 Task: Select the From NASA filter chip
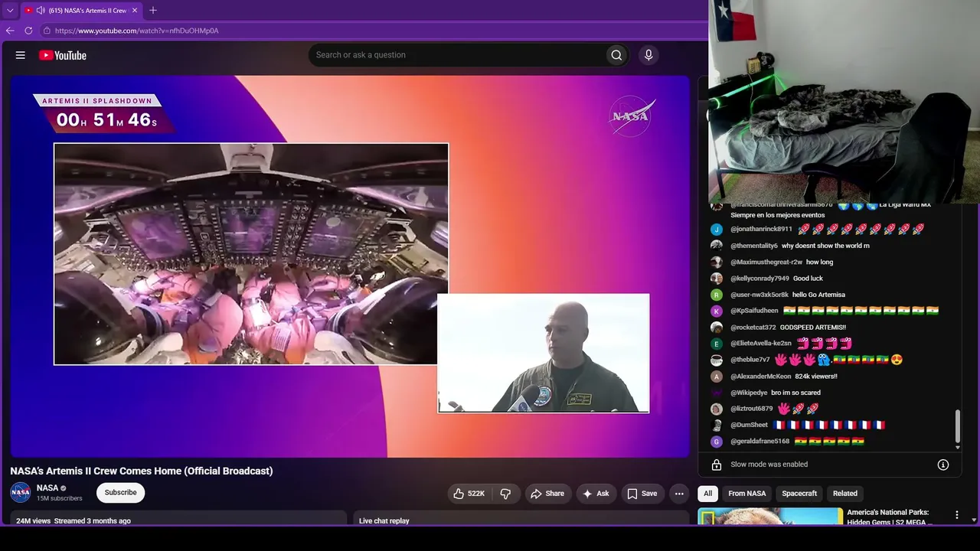pos(747,494)
